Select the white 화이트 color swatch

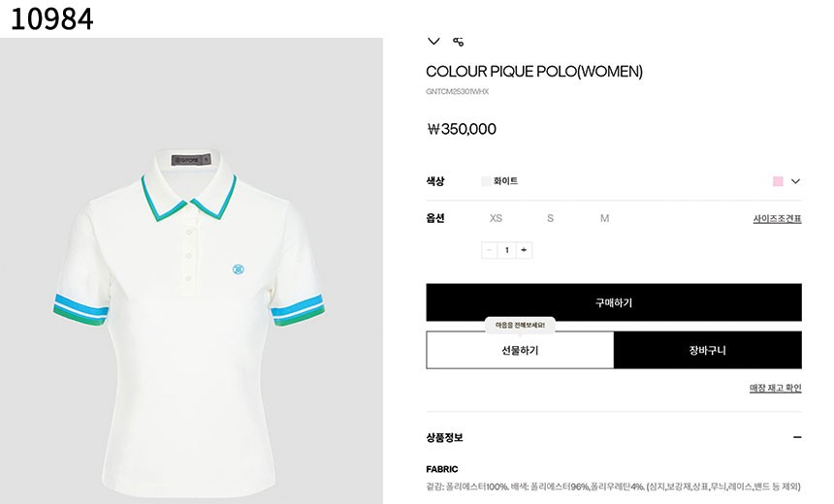(x=486, y=181)
